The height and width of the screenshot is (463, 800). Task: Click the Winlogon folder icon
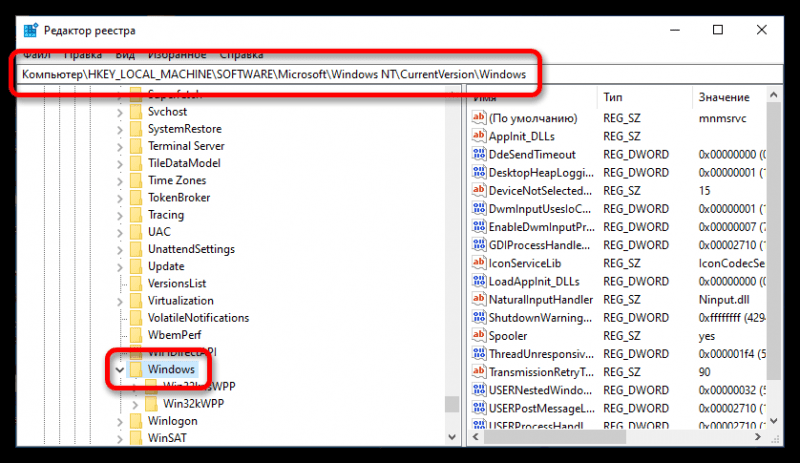tap(136, 421)
